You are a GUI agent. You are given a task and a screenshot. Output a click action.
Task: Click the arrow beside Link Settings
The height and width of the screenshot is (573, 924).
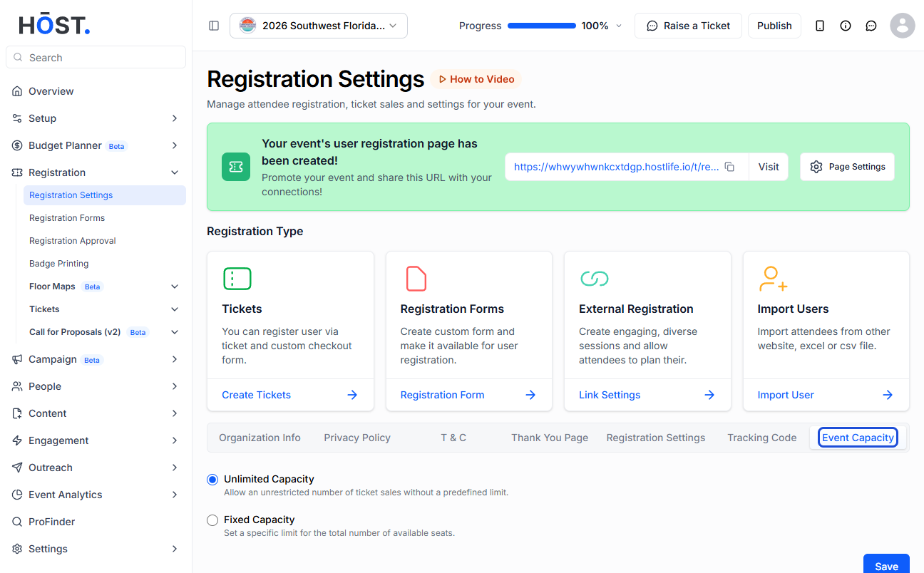pyautogui.click(x=709, y=395)
